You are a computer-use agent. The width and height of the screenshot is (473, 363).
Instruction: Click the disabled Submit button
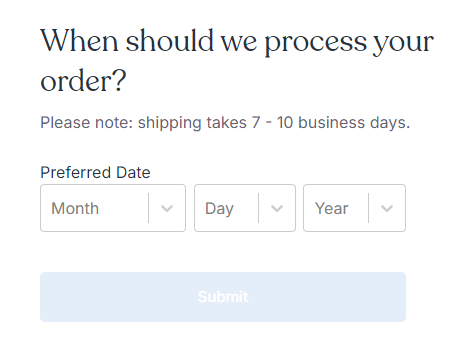pos(223,297)
